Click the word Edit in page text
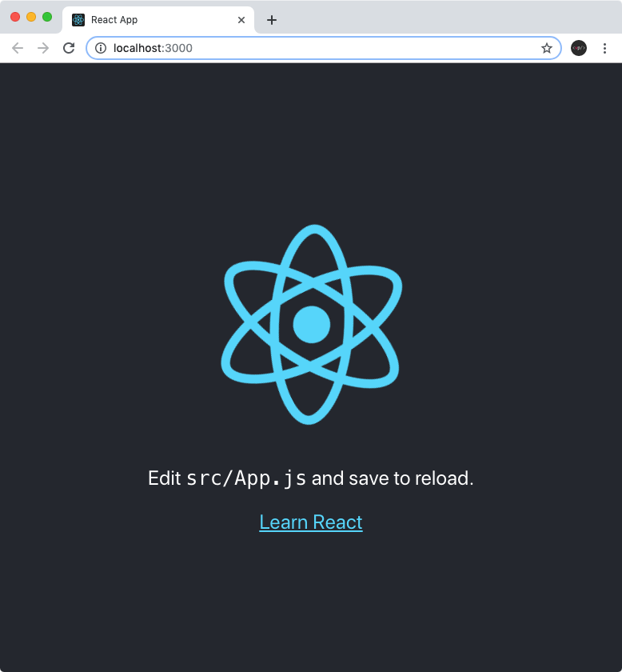This screenshot has width=622, height=672. coord(165,478)
